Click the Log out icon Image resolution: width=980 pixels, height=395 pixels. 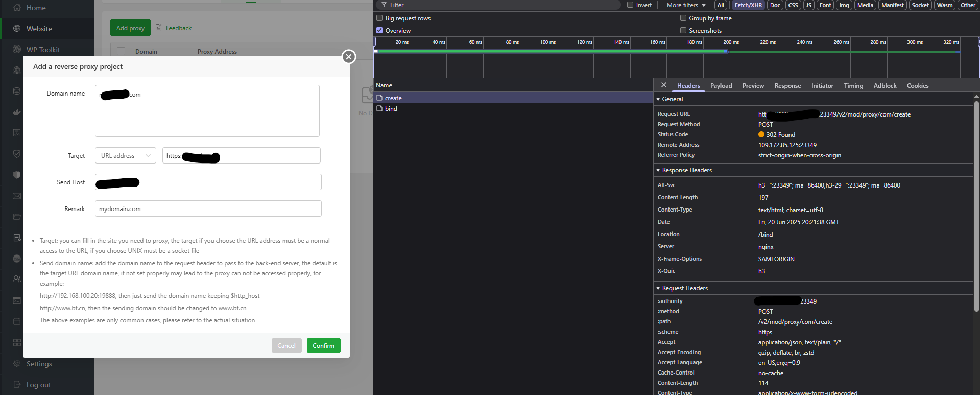17,385
